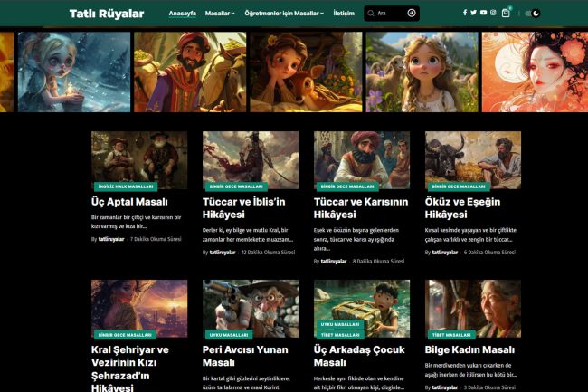Click the search submit arrow icon
The height and width of the screenshot is (392, 588).
(412, 14)
